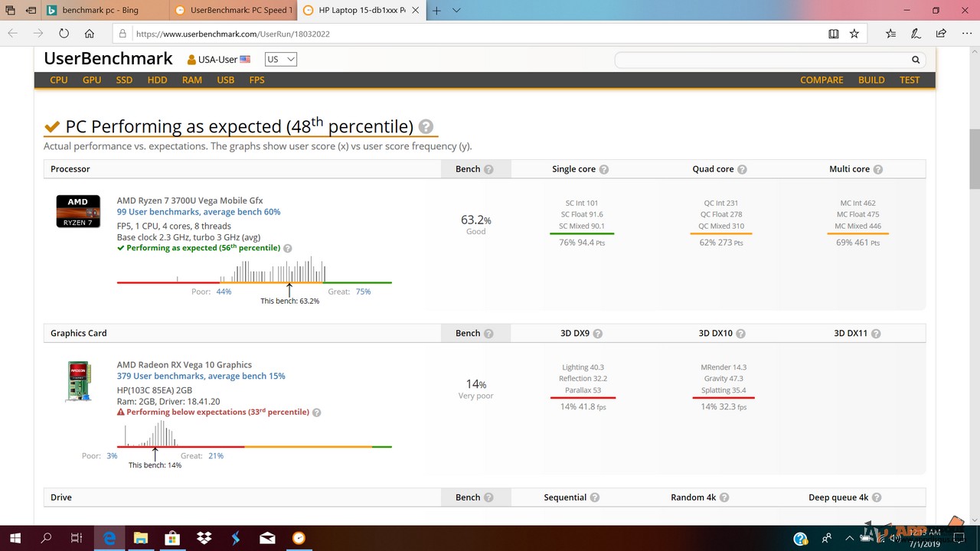Open Task View on the taskbar
Viewport: 980px width, 551px height.
tap(76, 538)
